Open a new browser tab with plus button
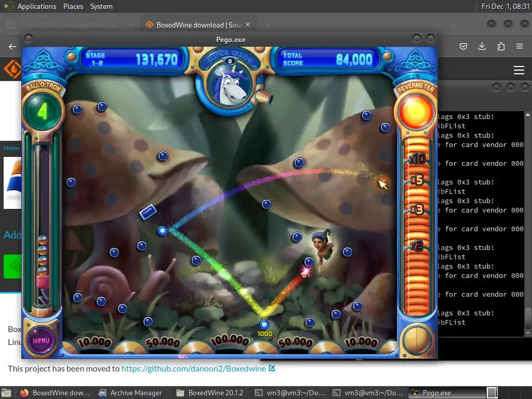Image resolution: width=532 pixels, height=399 pixels. click(x=268, y=24)
